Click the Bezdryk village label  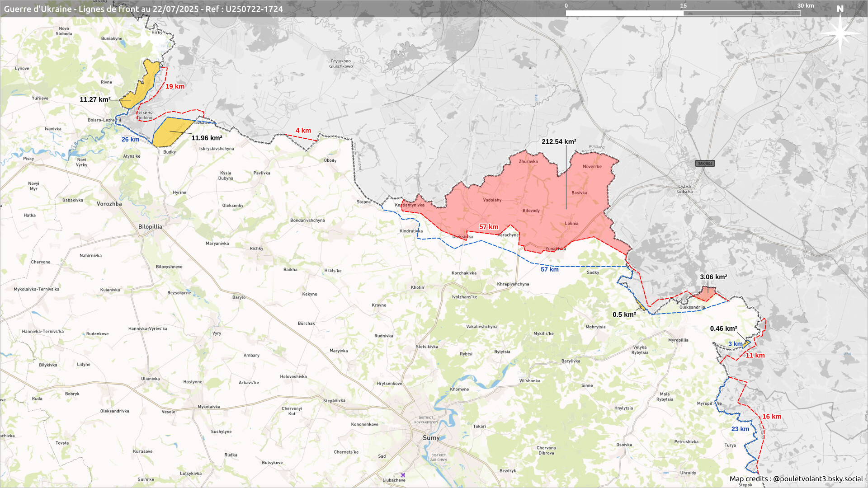coord(508,471)
